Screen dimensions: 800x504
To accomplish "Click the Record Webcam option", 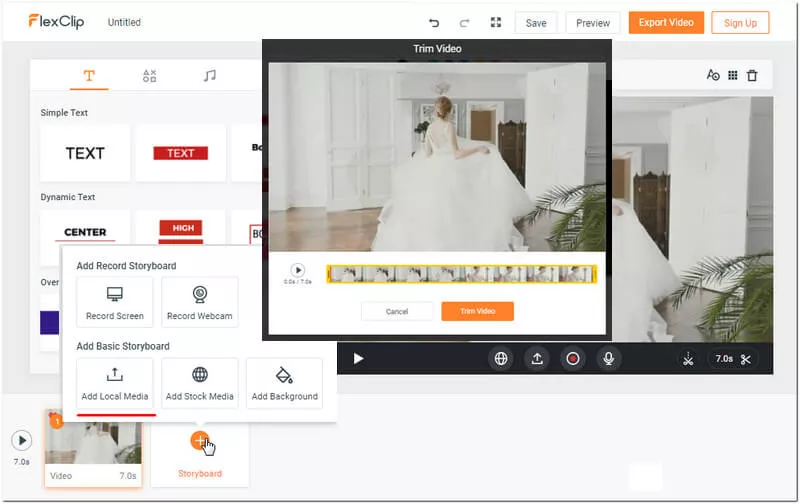I will [199, 301].
